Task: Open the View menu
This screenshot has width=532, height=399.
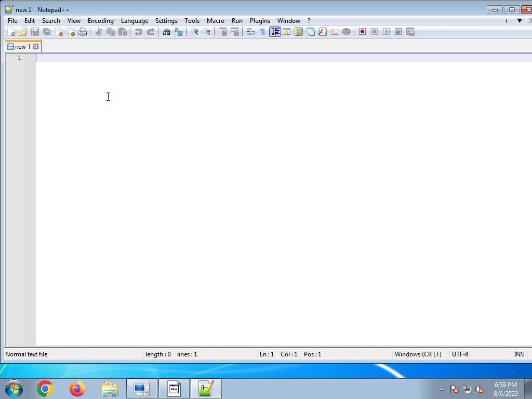Action: (x=74, y=21)
